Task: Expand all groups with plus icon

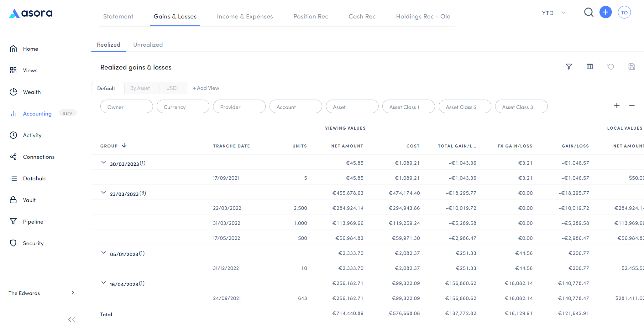Action: click(616, 106)
